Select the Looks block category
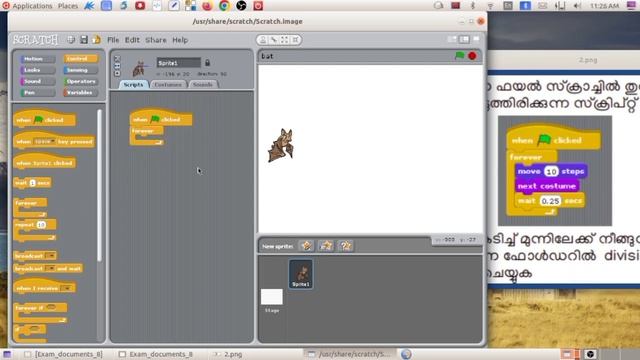The width and height of the screenshot is (640, 360). (x=38, y=70)
